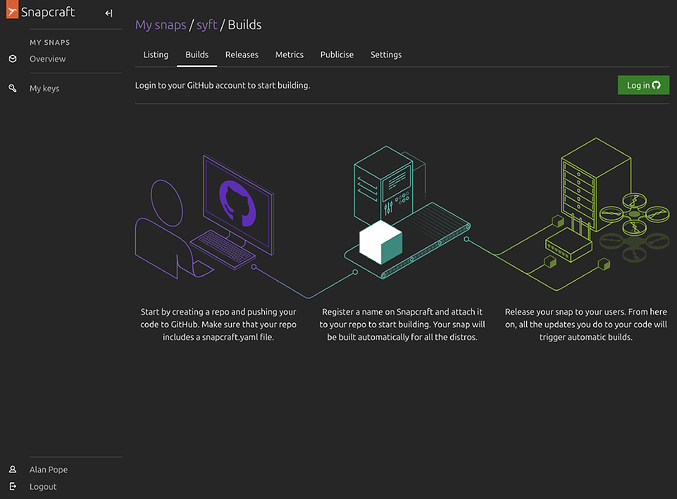677x499 pixels.
Task: Switch to the Releases tab
Action: (x=242, y=55)
